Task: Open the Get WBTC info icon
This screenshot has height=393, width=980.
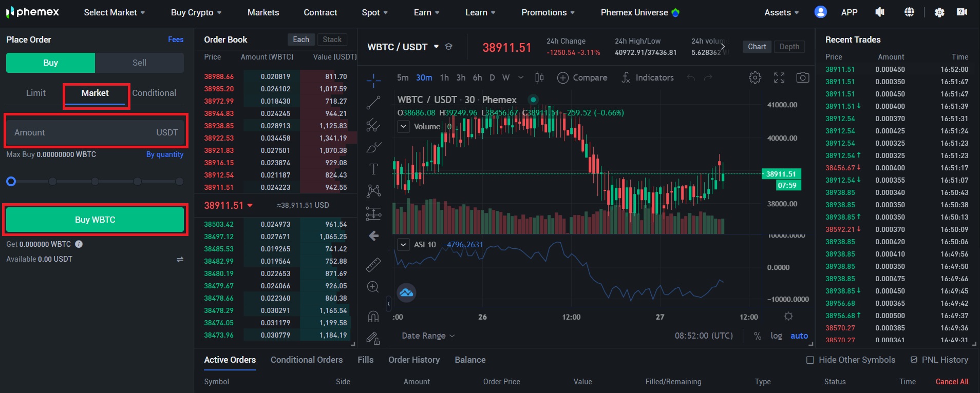Action: pyautogui.click(x=79, y=244)
